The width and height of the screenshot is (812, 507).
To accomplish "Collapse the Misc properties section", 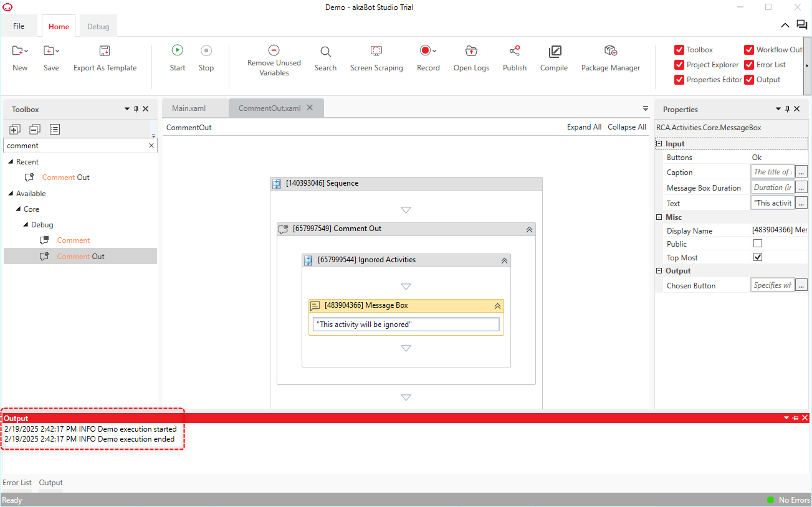I will tap(659, 217).
